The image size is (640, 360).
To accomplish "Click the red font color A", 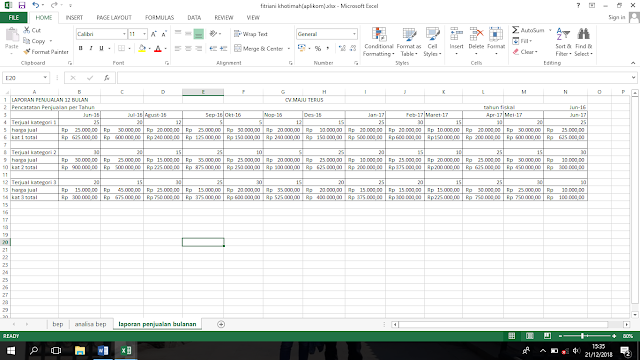I will [158, 49].
